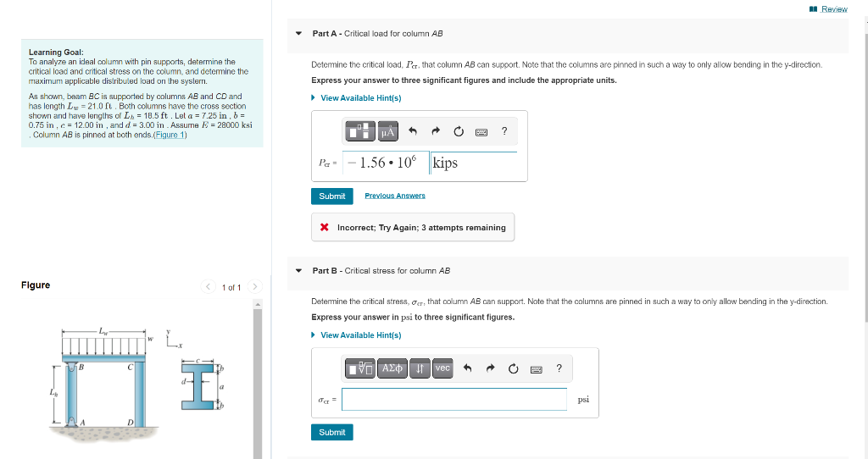Open Previous Answers link
Screen dimensions: 868x459
tap(395, 196)
